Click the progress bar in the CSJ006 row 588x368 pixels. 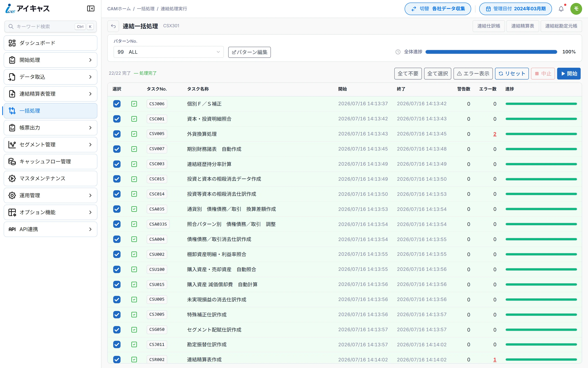(541, 104)
